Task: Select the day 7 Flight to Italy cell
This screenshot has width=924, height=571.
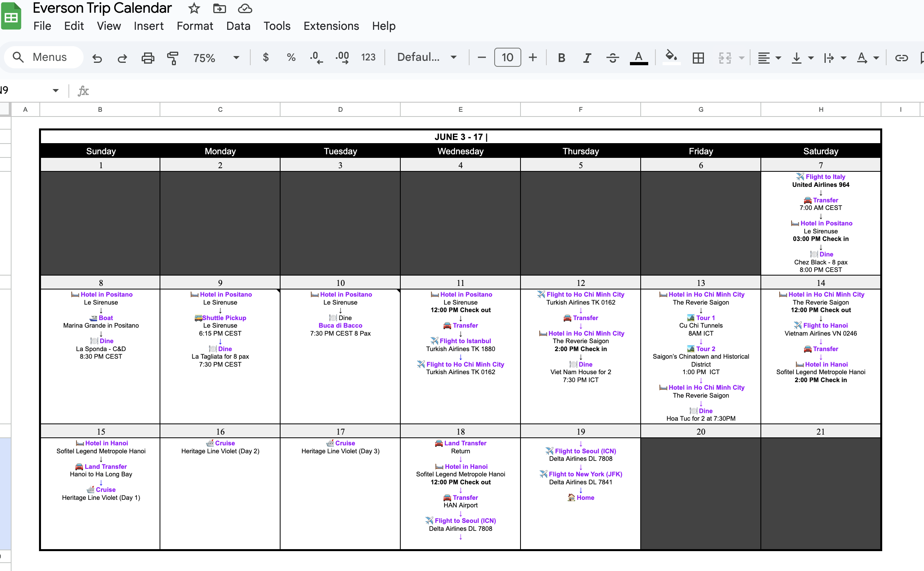Action: (x=821, y=223)
